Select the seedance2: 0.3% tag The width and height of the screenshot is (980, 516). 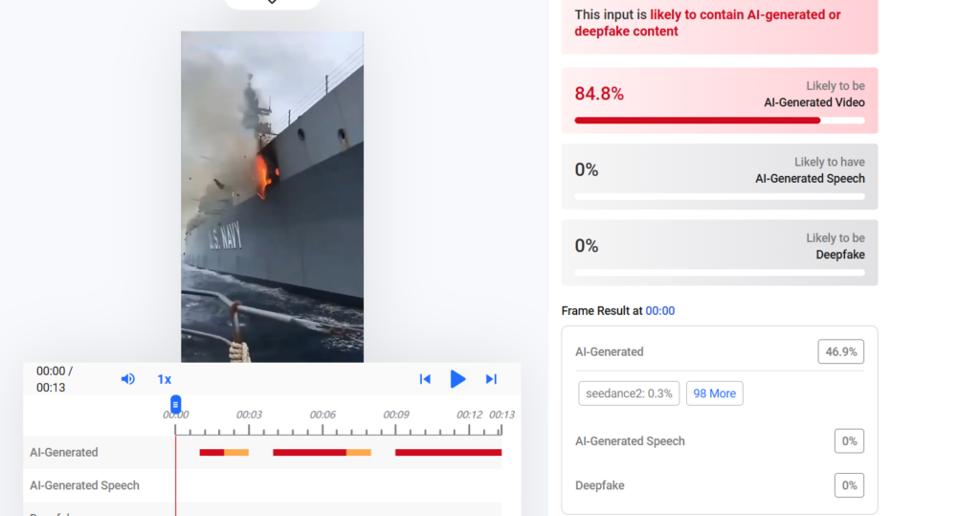click(x=629, y=393)
